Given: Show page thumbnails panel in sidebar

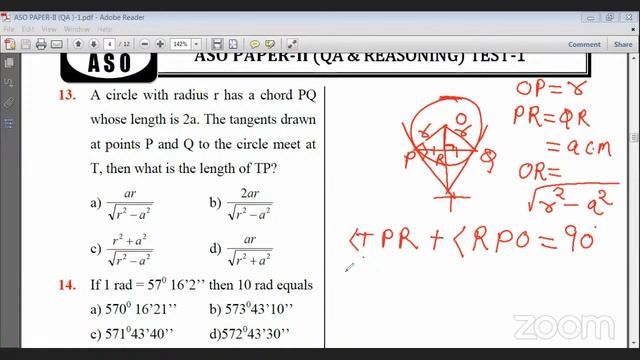Looking at the screenshot, I should (9, 63).
